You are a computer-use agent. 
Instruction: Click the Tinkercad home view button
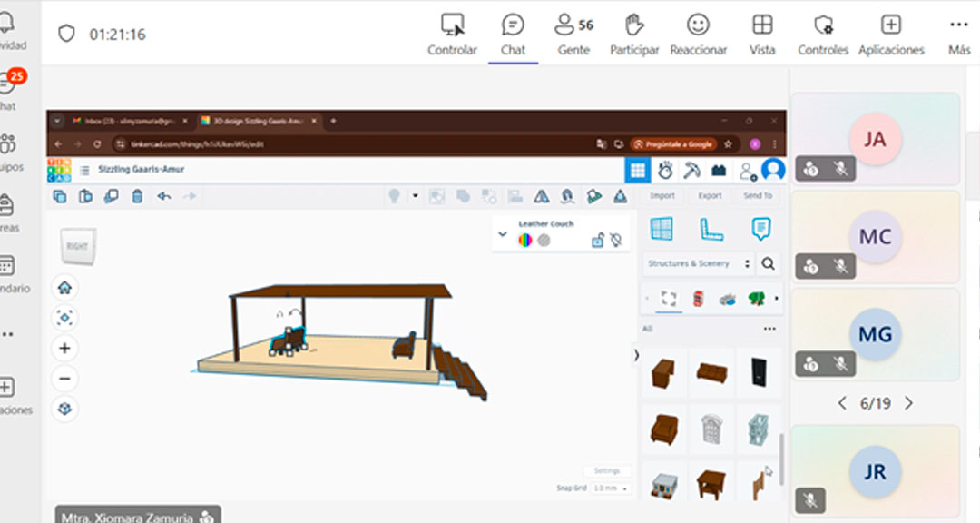coord(64,288)
